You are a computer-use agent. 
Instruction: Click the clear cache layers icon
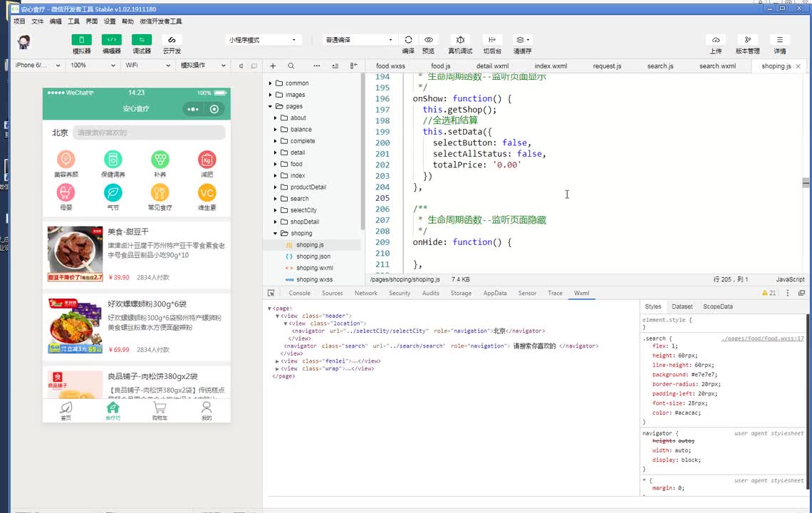(x=522, y=40)
